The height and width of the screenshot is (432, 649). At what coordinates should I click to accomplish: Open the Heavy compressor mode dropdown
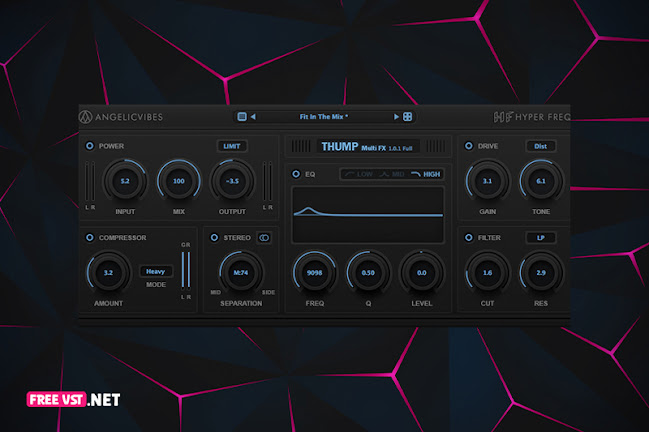pos(156,271)
